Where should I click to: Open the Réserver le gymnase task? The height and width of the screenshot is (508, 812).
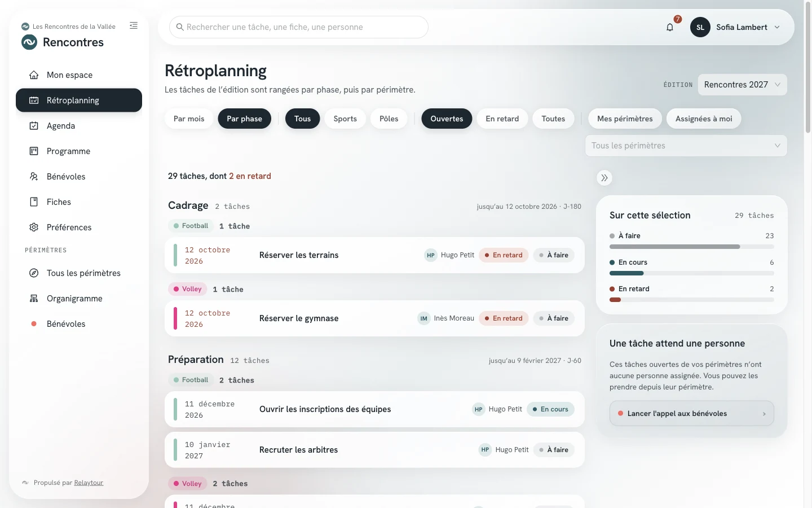tap(374, 318)
